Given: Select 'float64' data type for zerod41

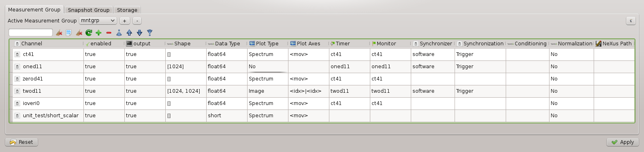Looking at the screenshot, I should tap(227, 79).
